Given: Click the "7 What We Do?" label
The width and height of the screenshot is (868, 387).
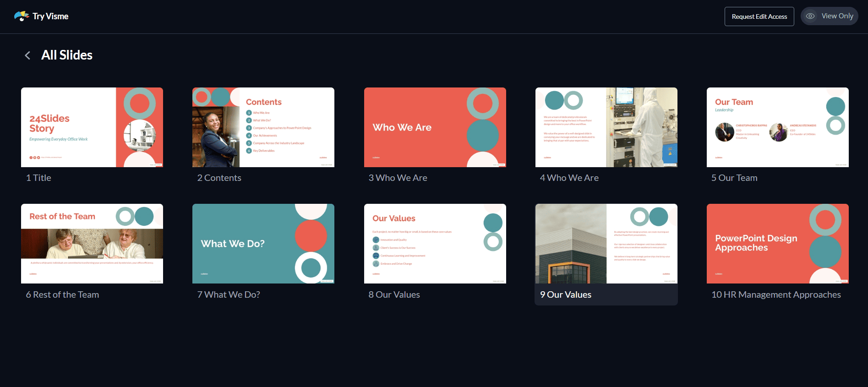Looking at the screenshot, I should click(229, 294).
